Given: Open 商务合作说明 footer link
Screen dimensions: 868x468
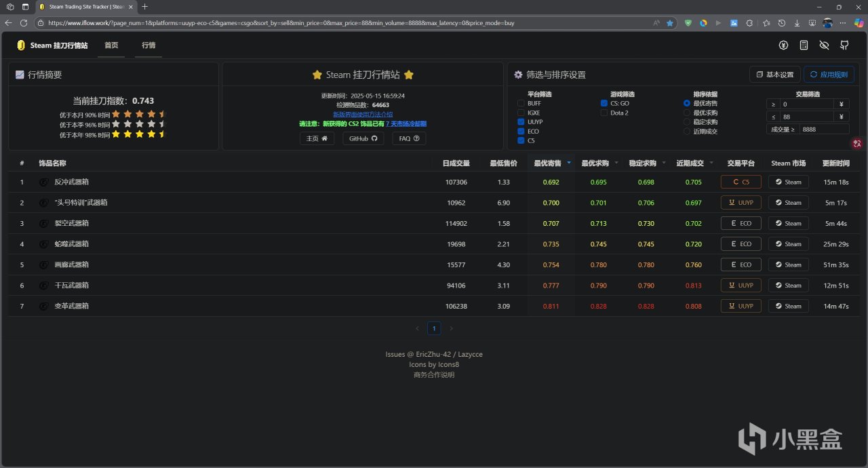Looking at the screenshot, I should coord(434,374).
